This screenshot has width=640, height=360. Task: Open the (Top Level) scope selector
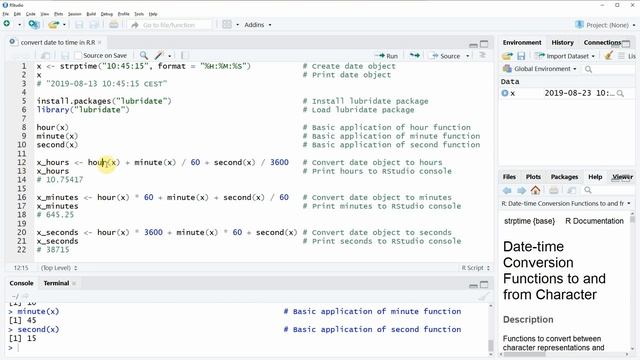tap(59, 268)
